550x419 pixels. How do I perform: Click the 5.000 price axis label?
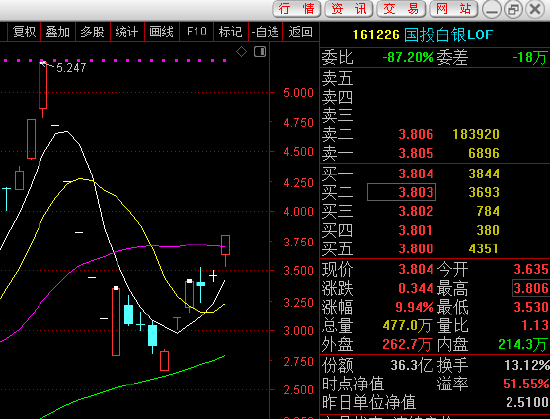point(299,93)
